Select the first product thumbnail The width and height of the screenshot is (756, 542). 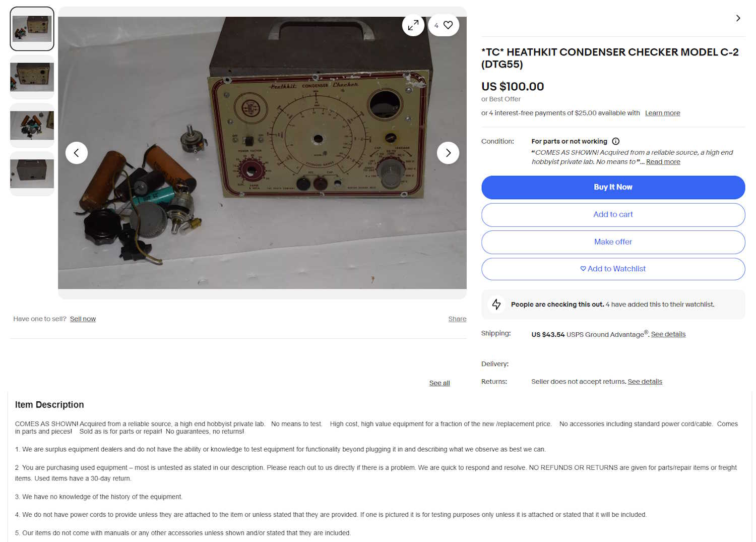click(32, 29)
